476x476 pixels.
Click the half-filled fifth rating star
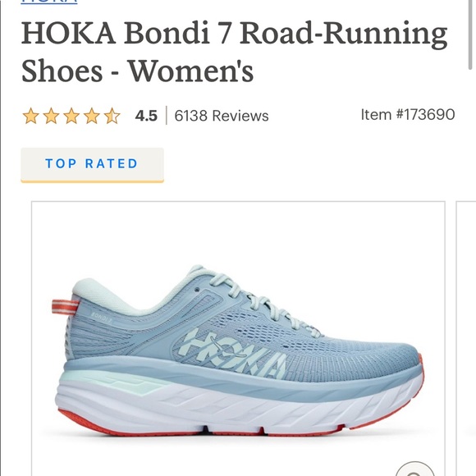[x=112, y=116]
